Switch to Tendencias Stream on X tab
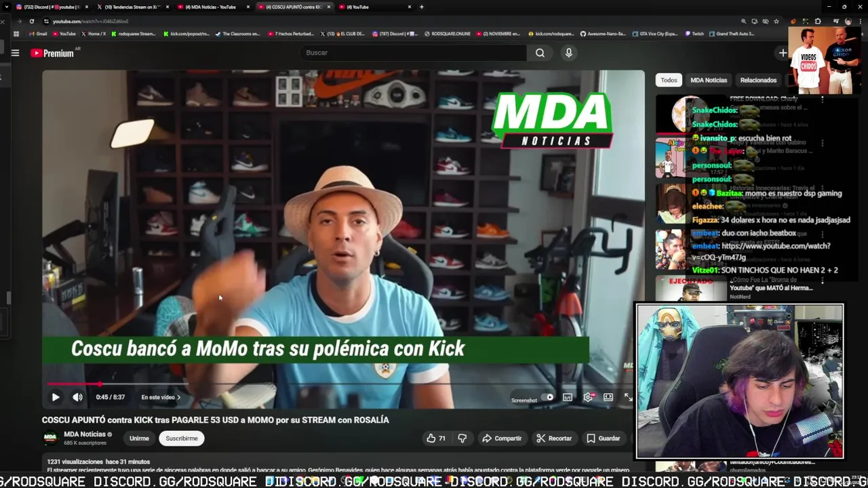The width and height of the screenshot is (868, 488). (132, 7)
